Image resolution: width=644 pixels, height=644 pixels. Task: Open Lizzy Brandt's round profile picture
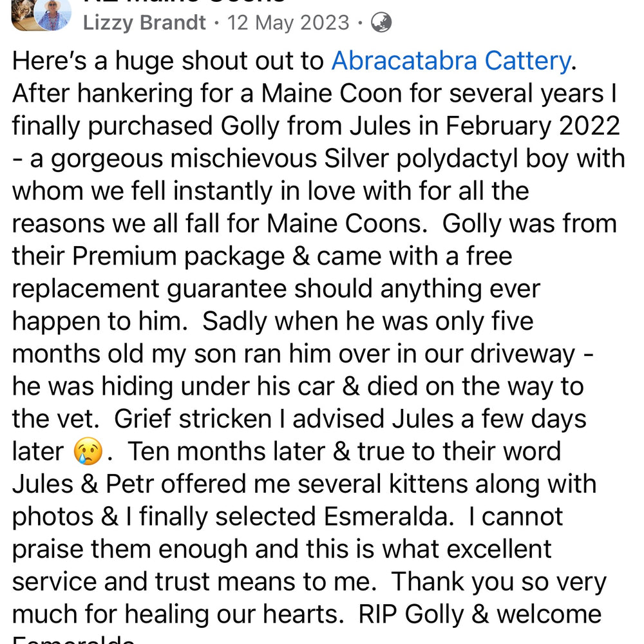click(x=52, y=15)
